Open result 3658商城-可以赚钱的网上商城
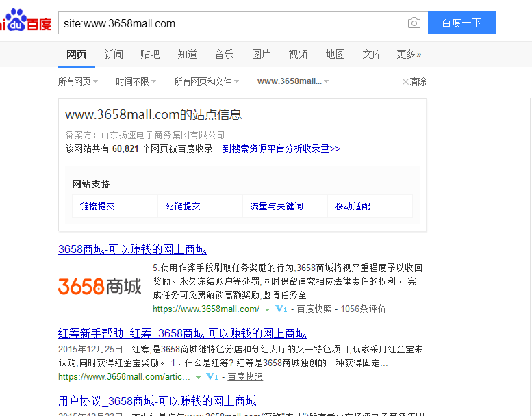This screenshot has height=416, width=532. click(x=132, y=249)
